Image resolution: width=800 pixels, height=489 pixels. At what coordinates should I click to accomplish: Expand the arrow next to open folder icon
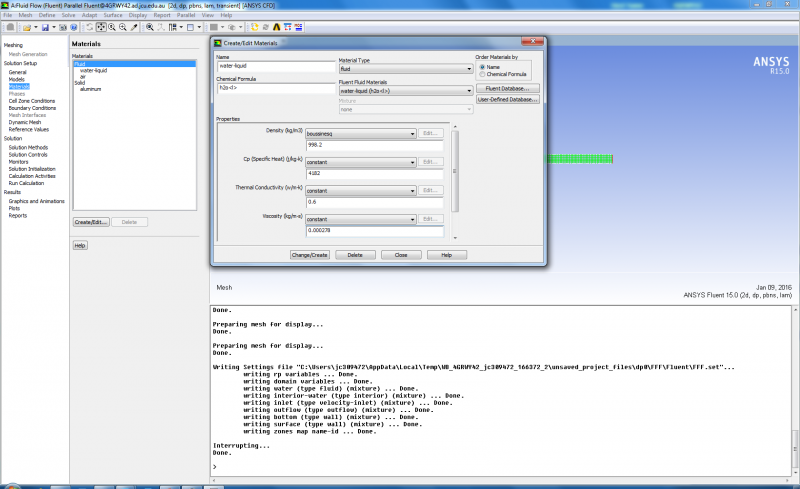36,27
